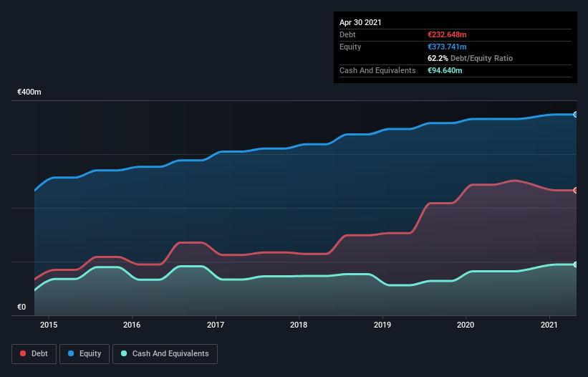Screen dimensions: 588x377
Task: Click the 2016 x-axis label
Action: 132,325
